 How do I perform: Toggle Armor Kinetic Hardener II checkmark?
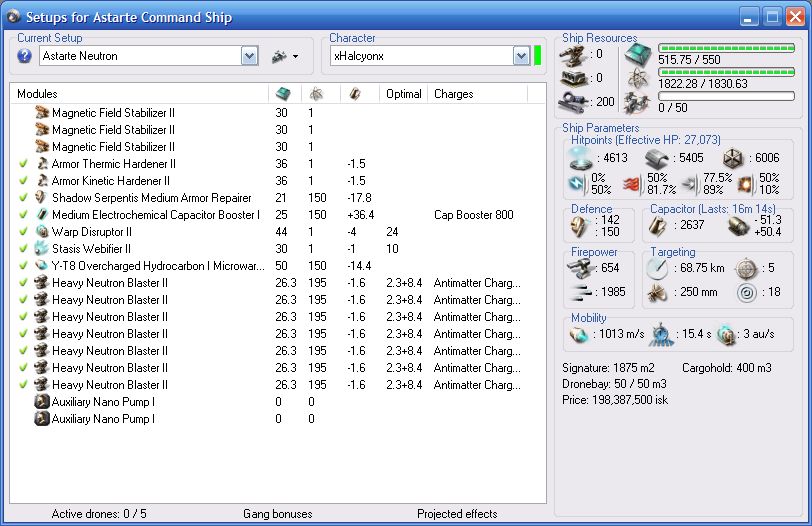(x=23, y=181)
